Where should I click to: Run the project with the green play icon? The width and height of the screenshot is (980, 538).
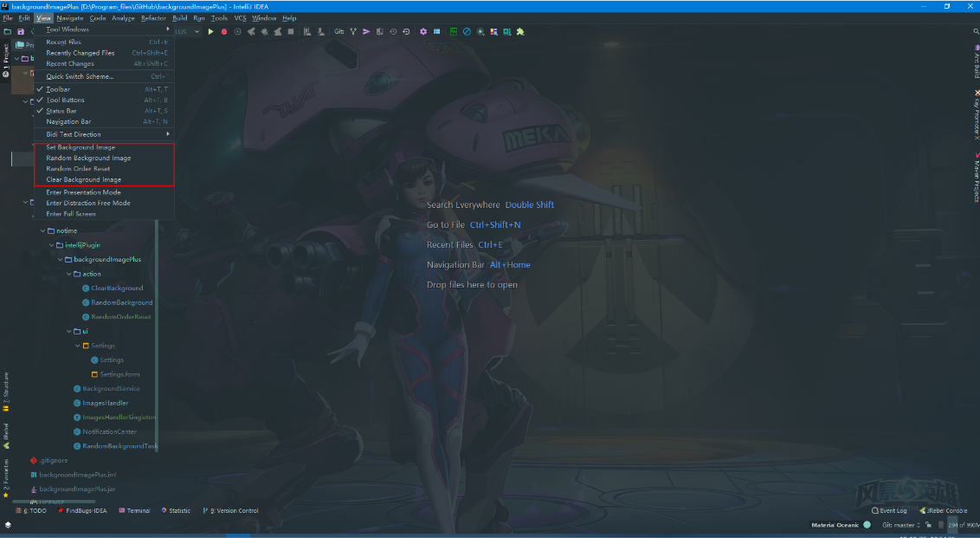(x=210, y=31)
